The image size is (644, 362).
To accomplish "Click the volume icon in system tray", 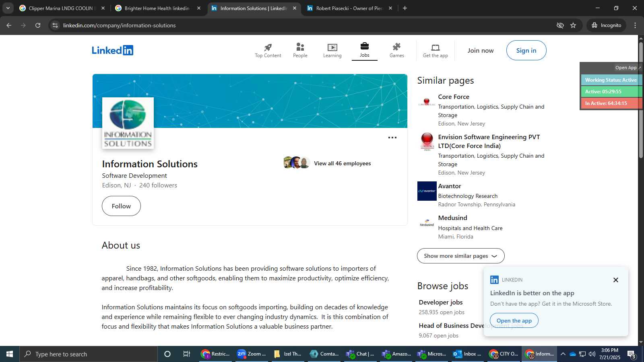I will (592, 354).
